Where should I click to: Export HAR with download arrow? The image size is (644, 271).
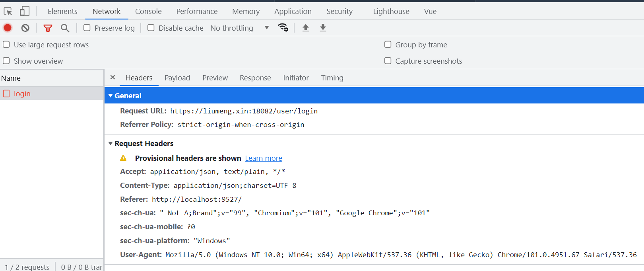(323, 27)
